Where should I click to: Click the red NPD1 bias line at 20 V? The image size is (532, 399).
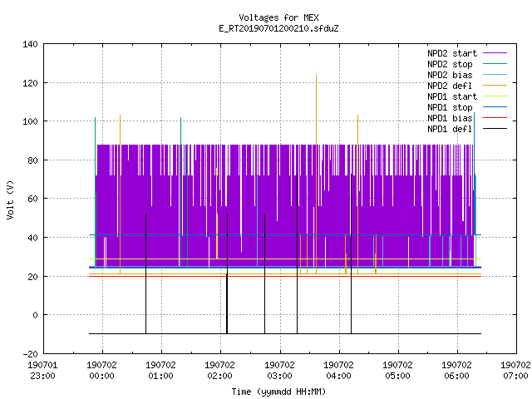pos(285,276)
